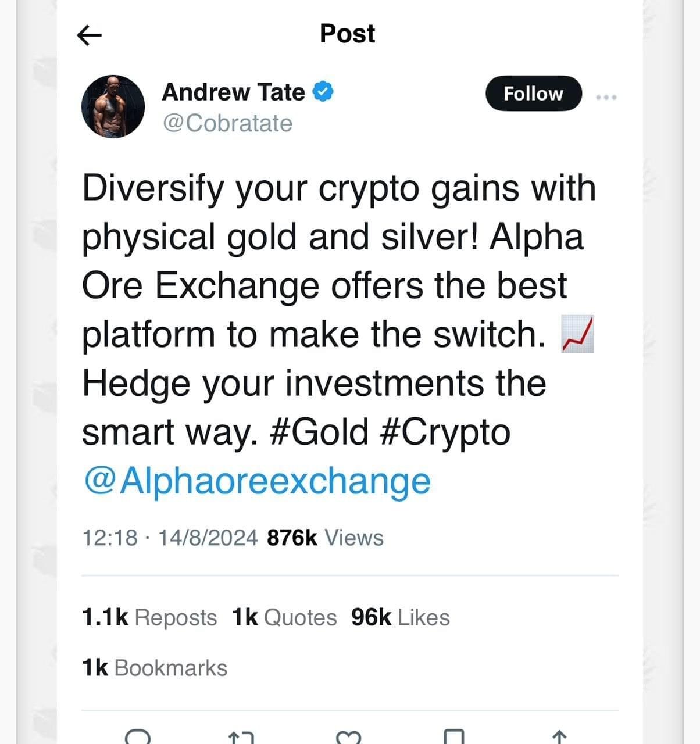Open the three-dot more options menu
700x744 pixels.
[x=606, y=97]
